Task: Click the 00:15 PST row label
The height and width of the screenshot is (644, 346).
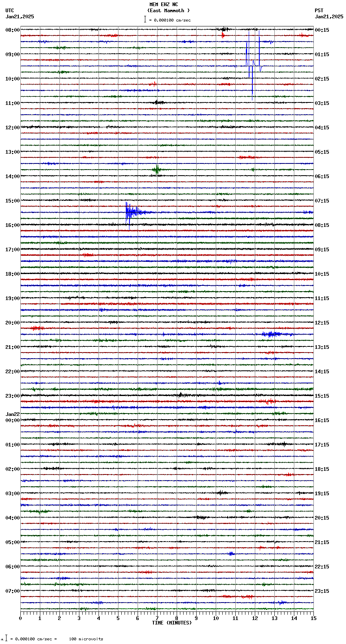Action: click(x=322, y=30)
